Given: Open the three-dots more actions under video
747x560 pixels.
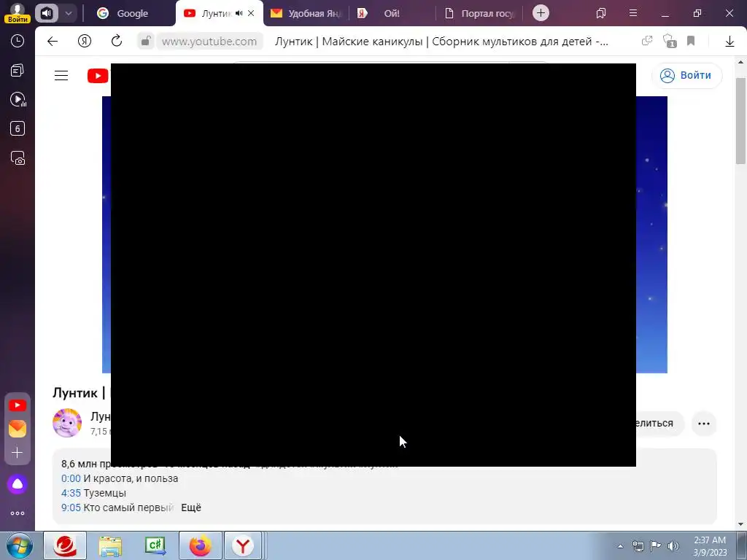Looking at the screenshot, I should [x=704, y=424].
